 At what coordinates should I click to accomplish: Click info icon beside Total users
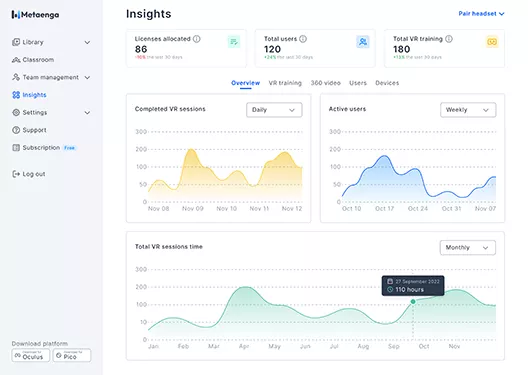click(x=303, y=39)
